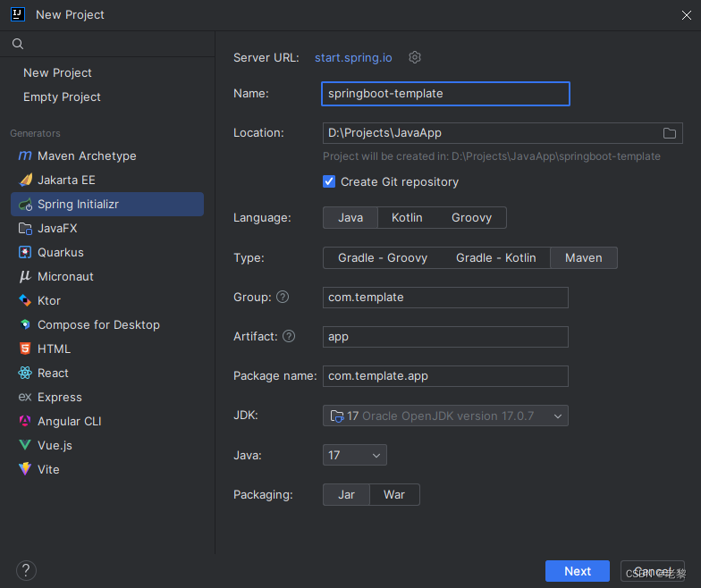Viewport: 701px width, 588px height.
Task: Click the Angular CLI icon
Action: 25,421
